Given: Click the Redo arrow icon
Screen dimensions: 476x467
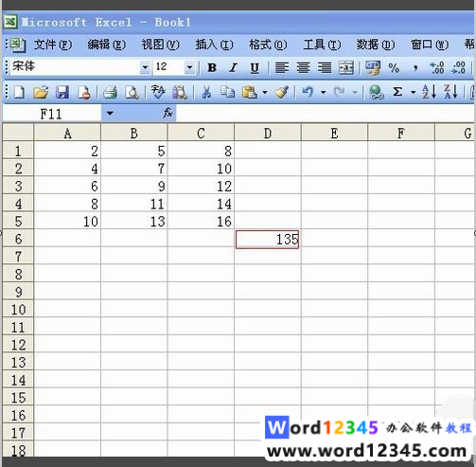Looking at the screenshot, I should click(x=340, y=92).
